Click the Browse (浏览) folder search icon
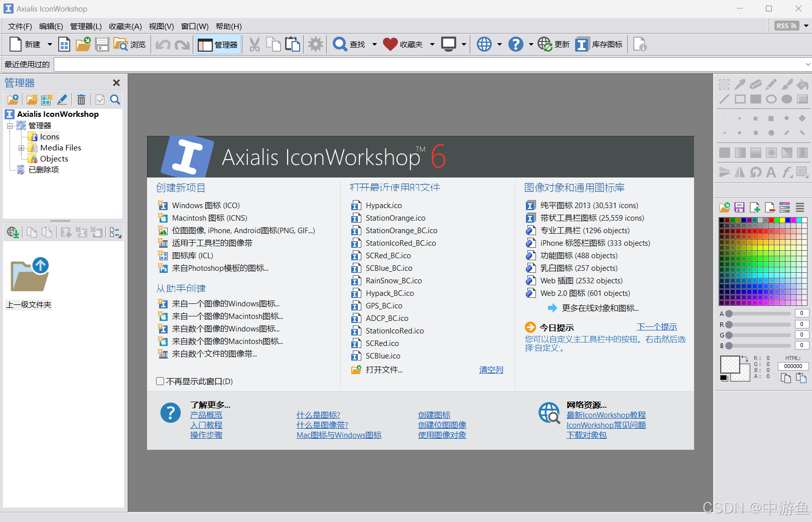The height and width of the screenshot is (522, 812). click(120, 45)
